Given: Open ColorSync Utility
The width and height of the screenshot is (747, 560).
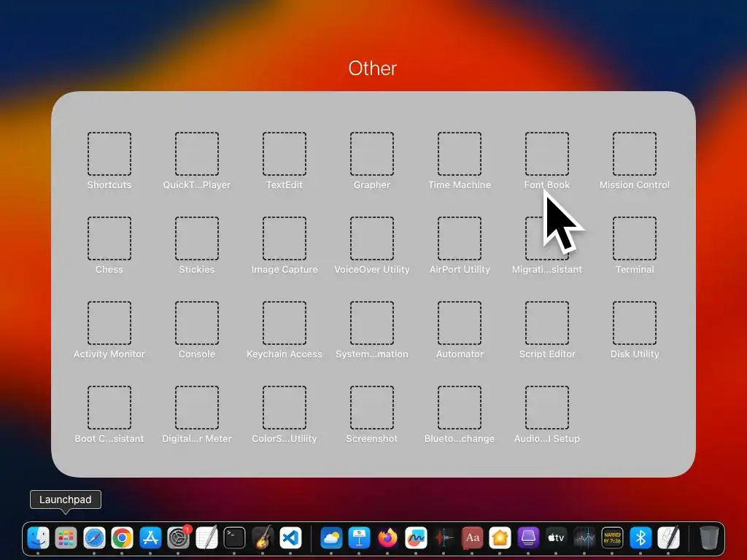Looking at the screenshot, I should 285,408.
